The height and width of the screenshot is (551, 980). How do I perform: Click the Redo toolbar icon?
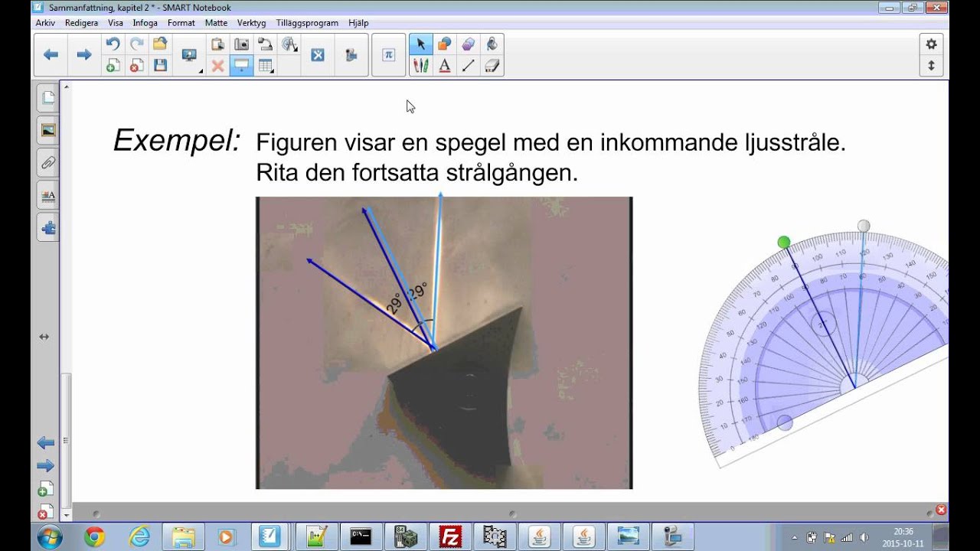coord(136,44)
